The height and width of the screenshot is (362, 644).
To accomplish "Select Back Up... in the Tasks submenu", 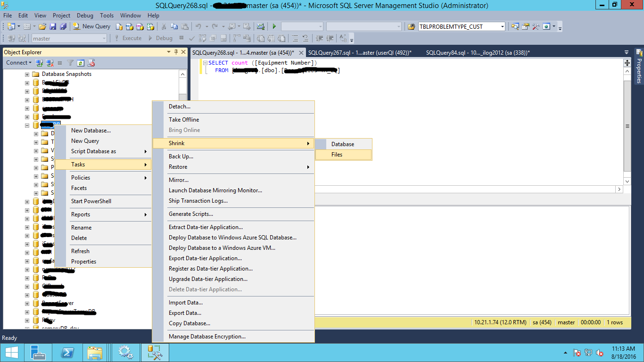I will (x=233, y=156).
